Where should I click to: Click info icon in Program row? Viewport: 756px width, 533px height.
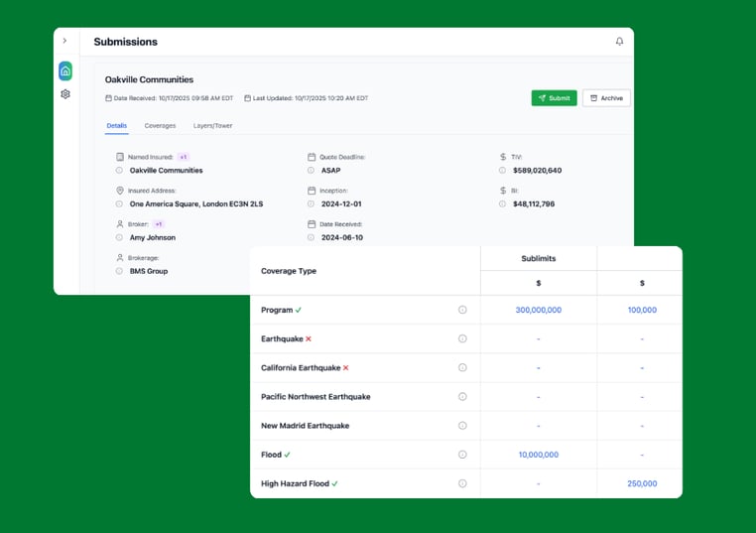(462, 310)
